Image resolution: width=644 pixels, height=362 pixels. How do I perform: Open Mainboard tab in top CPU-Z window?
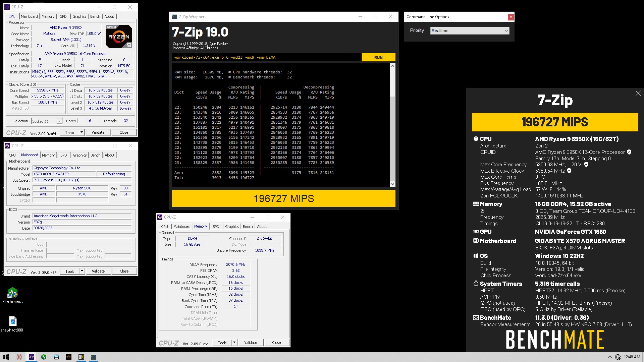point(29,16)
